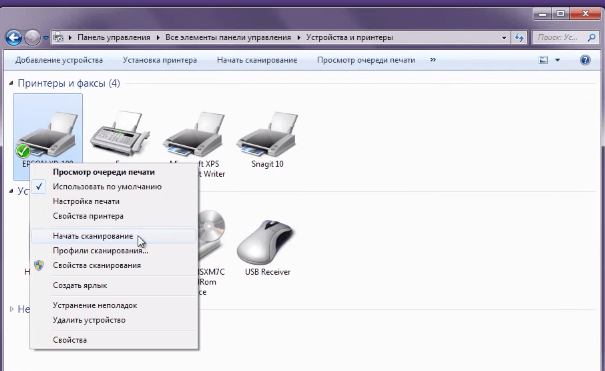The width and height of the screenshot is (605, 371).
Task: Click the address bar refresh icon
Action: (519, 37)
